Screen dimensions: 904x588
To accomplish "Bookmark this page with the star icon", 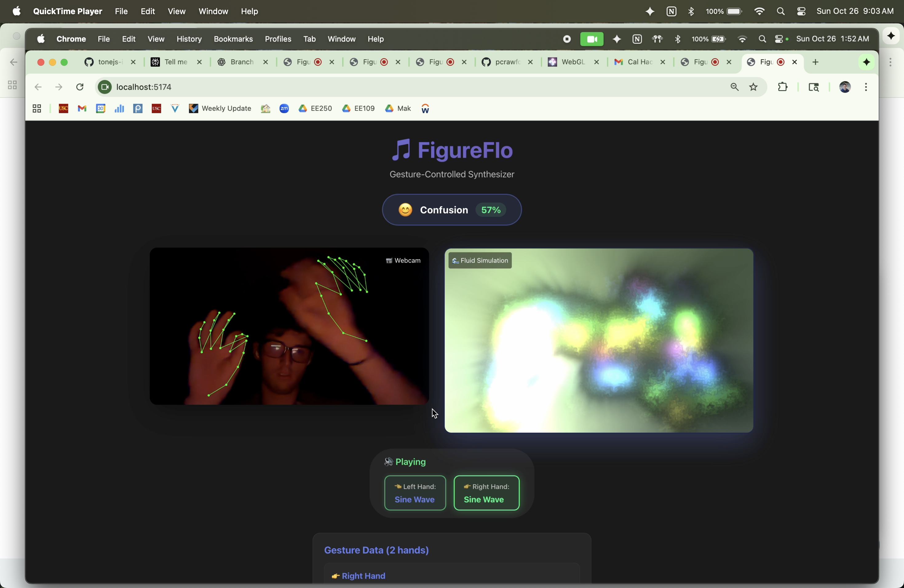I will (x=754, y=87).
